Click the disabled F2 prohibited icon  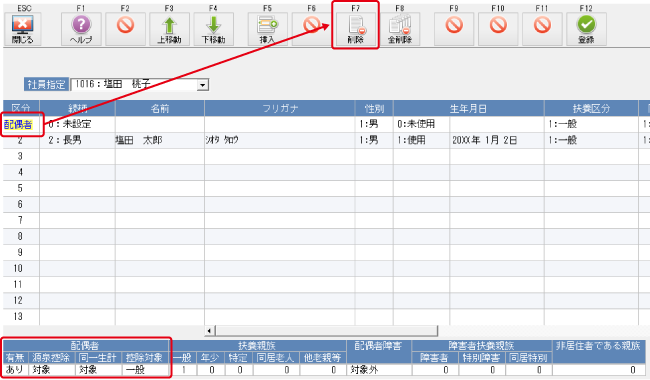pos(125,29)
